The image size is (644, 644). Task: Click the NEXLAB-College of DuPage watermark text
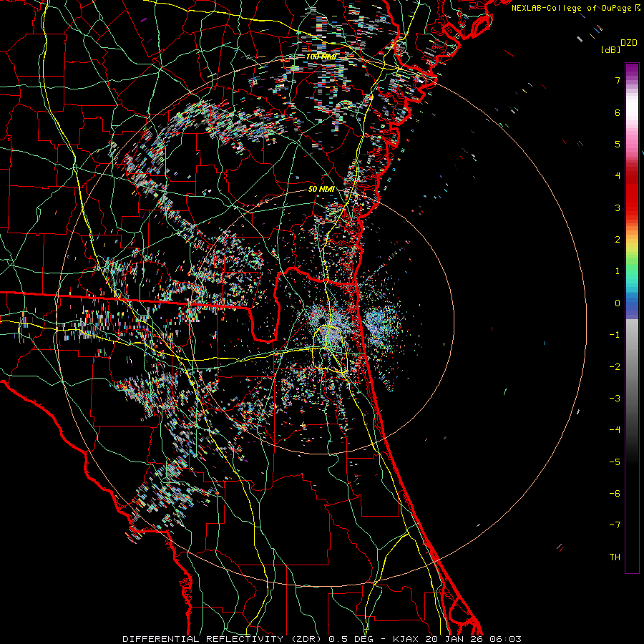(x=572, y=8)
